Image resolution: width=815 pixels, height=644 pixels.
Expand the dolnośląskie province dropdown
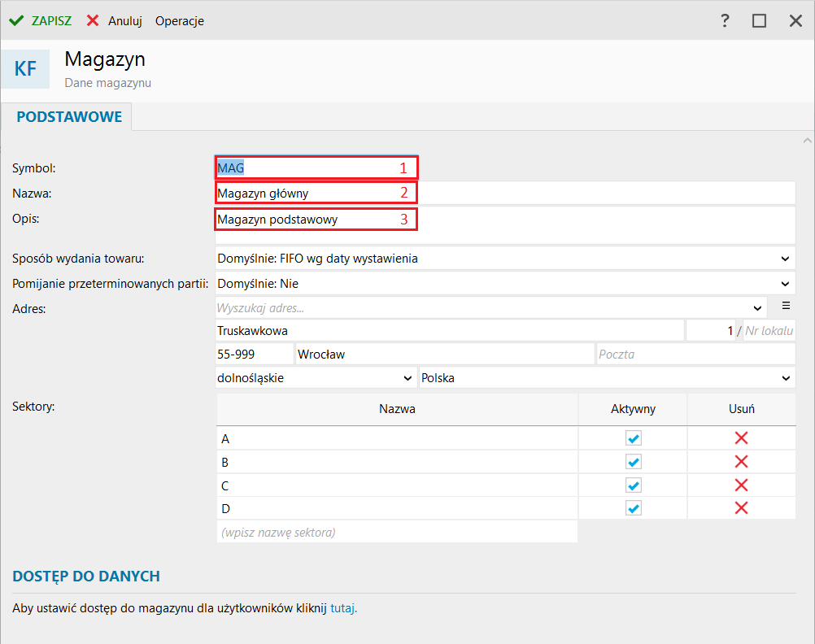(x=407, y=378)
